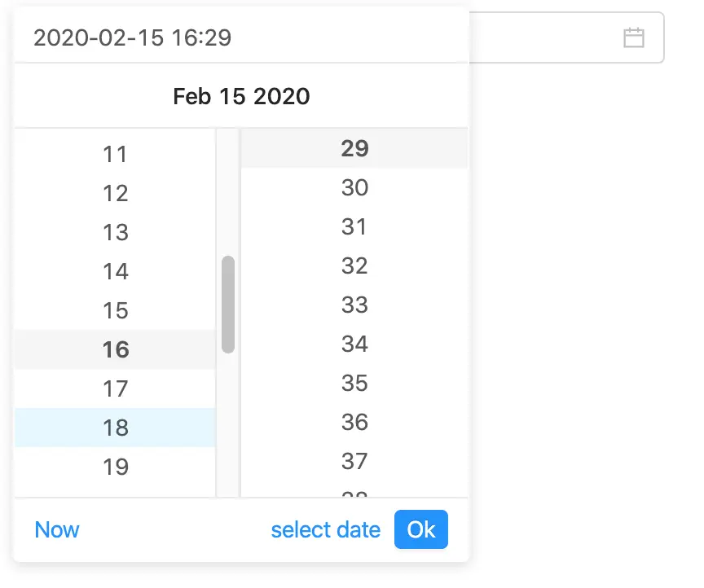Click the Now link
Viewport: 704px width, 588px height.
coord(57,530)
